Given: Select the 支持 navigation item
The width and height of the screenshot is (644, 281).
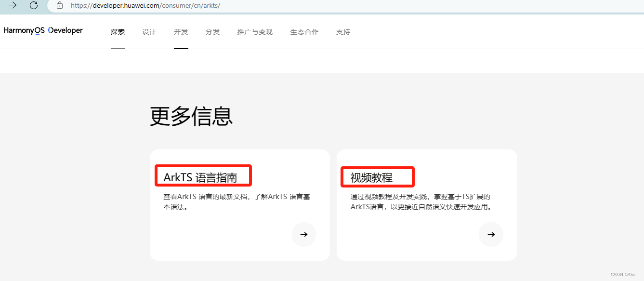Looking at the screenshot, I should [343, 32].
